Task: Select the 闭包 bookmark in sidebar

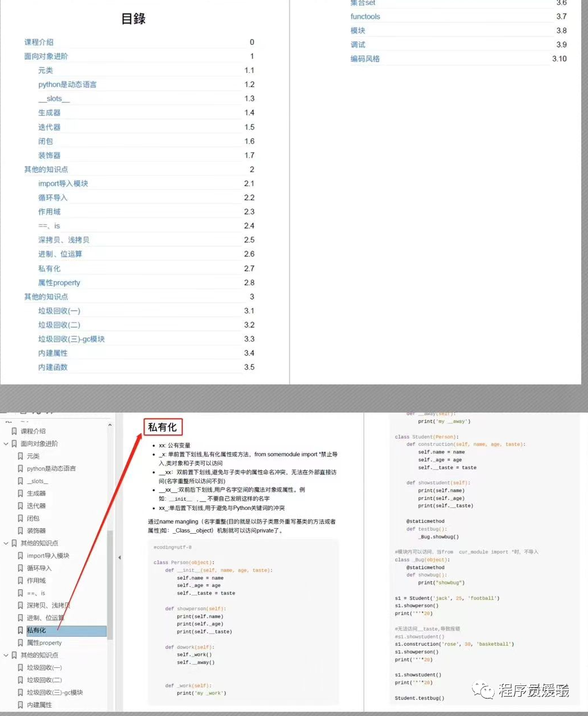Action: click(x=33, y=518)
